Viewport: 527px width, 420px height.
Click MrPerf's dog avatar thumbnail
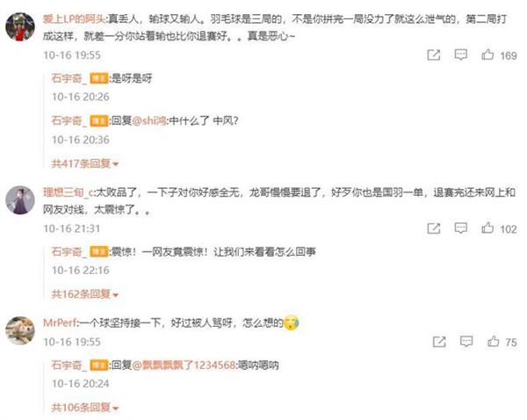click(20, 330)
